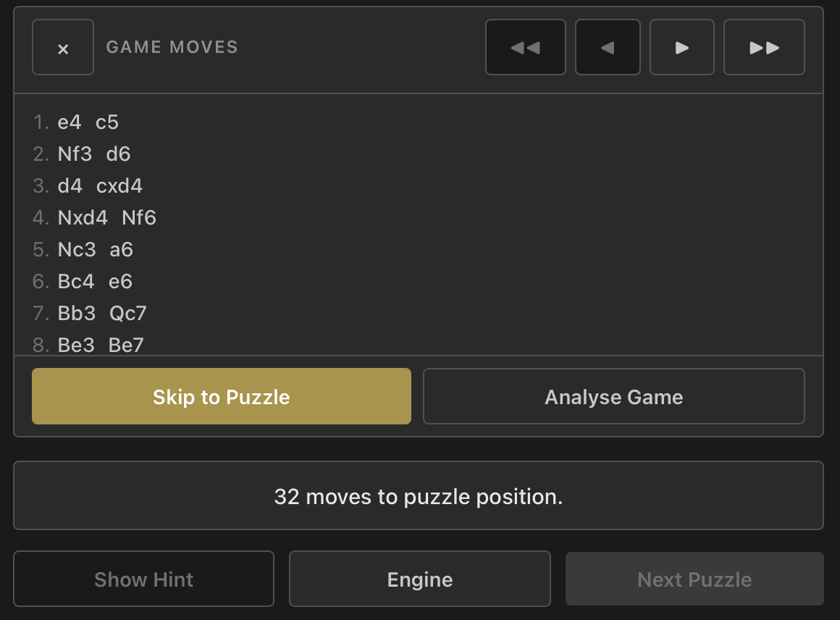This screenshot has width=840, height=620.
Task: Jump to the move Qc7
Action: pos(128,314)
